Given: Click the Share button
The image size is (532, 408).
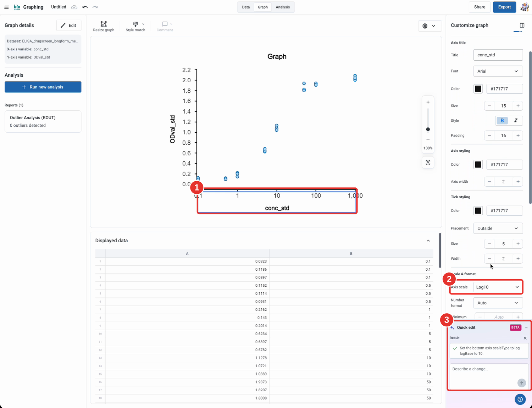Looking at the screenshot, I should 480,7.
